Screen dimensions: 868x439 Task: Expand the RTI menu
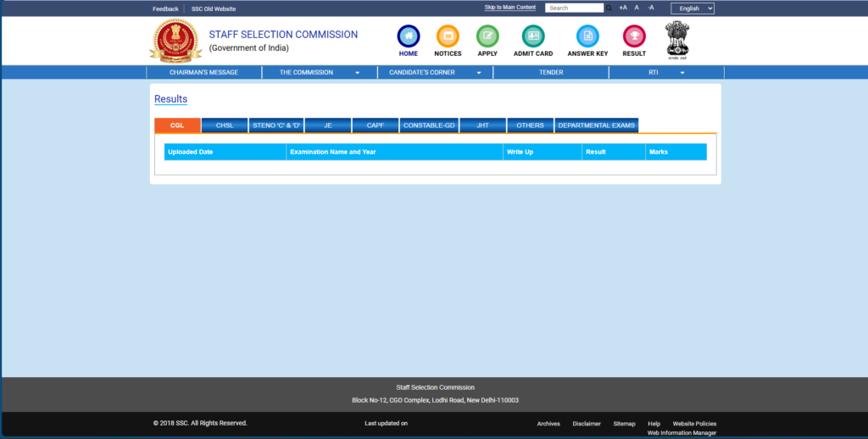click(666, 73)
